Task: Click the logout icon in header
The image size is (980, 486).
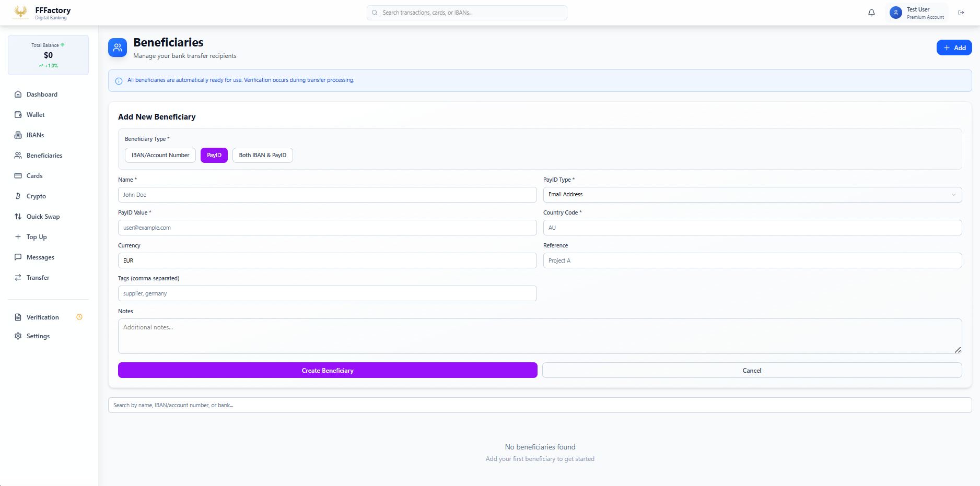Action: (x=961, y=13)
